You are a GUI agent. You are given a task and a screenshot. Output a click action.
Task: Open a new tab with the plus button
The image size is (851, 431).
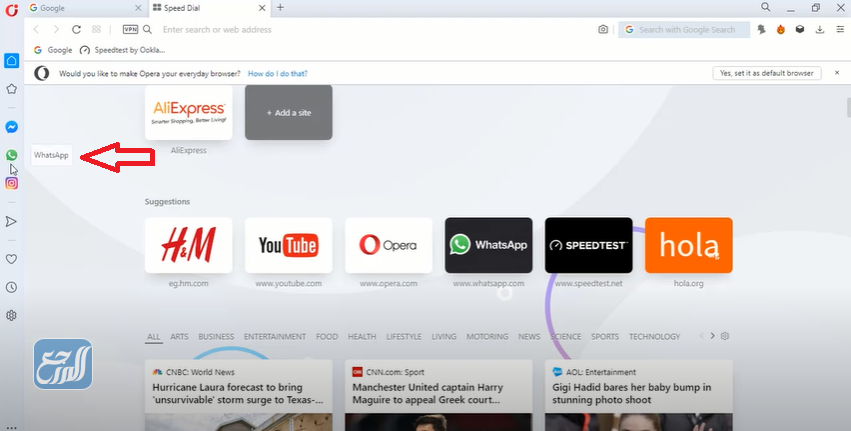coord(280,8)
